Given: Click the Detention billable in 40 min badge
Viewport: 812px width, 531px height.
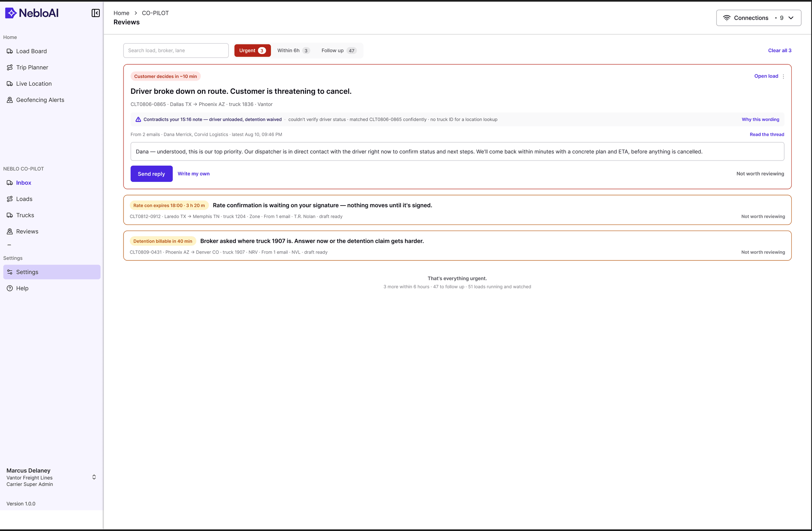Looking at the screenshot, I should point(163,241).
